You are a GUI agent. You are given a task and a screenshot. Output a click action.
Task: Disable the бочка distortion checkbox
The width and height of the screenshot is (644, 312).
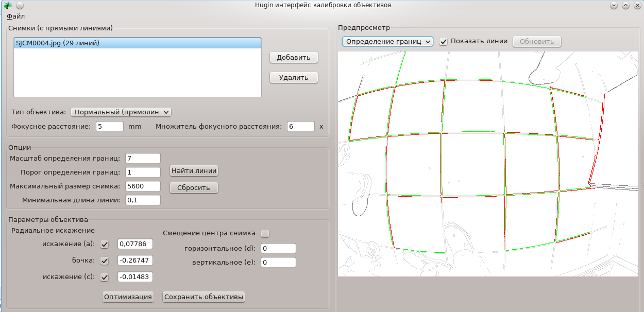105,261
